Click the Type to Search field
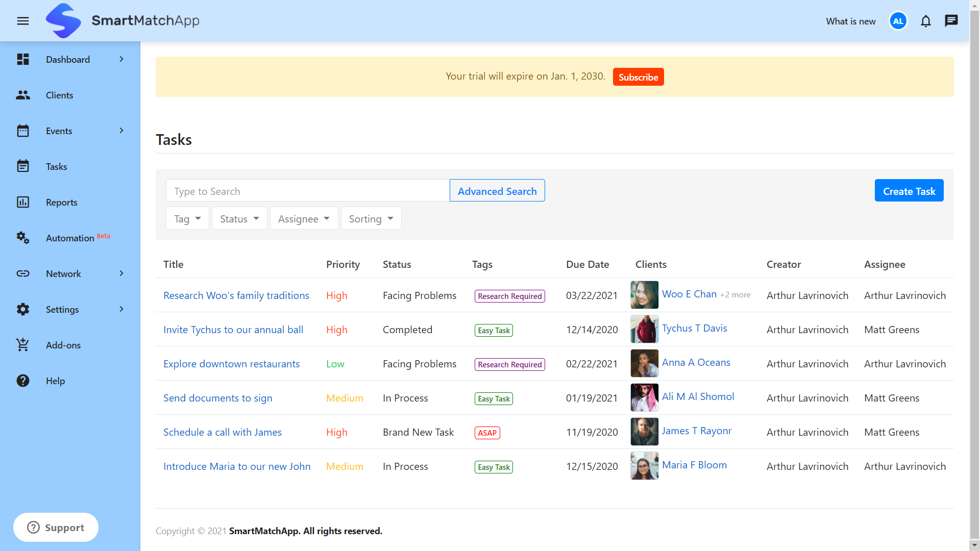980x551 pixels. point(307,191)
